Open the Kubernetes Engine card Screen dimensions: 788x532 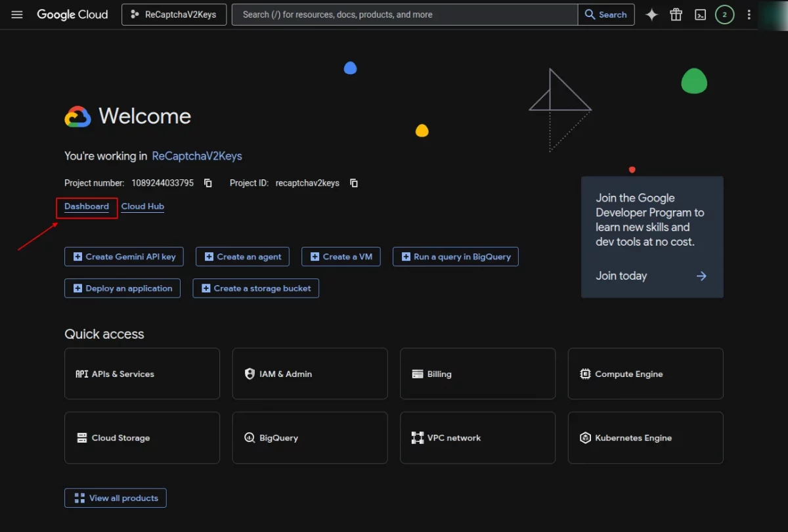pyautogui.click(x=646, y=437)
